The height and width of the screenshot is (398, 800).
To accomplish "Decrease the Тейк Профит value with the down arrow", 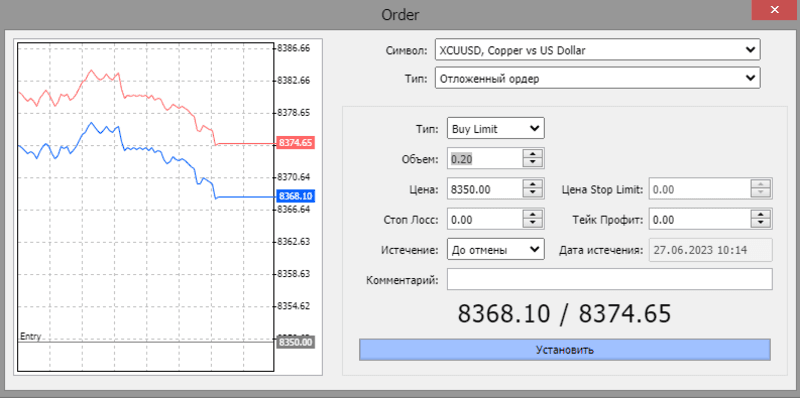I will [761, 223].
